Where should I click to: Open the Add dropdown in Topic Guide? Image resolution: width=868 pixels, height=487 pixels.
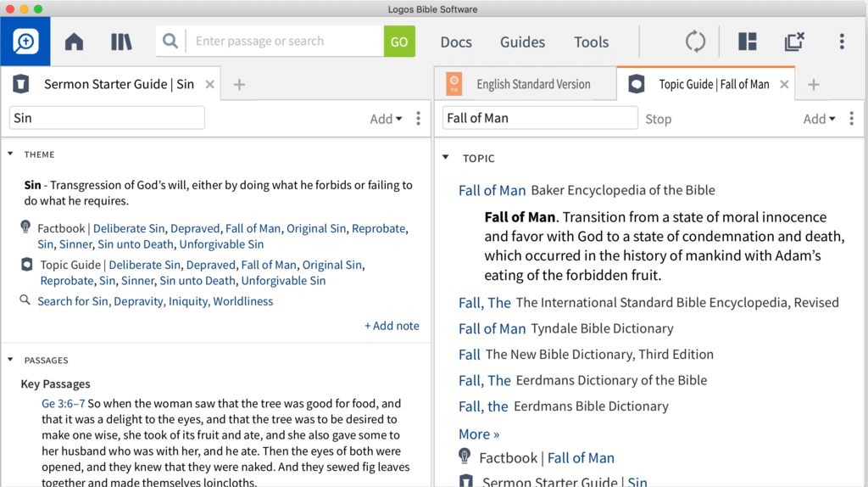820,119
